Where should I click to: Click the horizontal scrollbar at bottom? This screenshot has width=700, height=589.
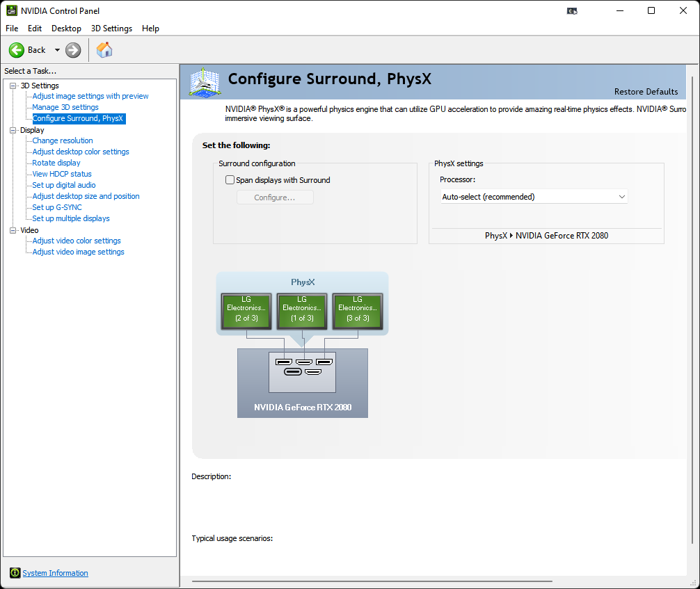[372, 581]
